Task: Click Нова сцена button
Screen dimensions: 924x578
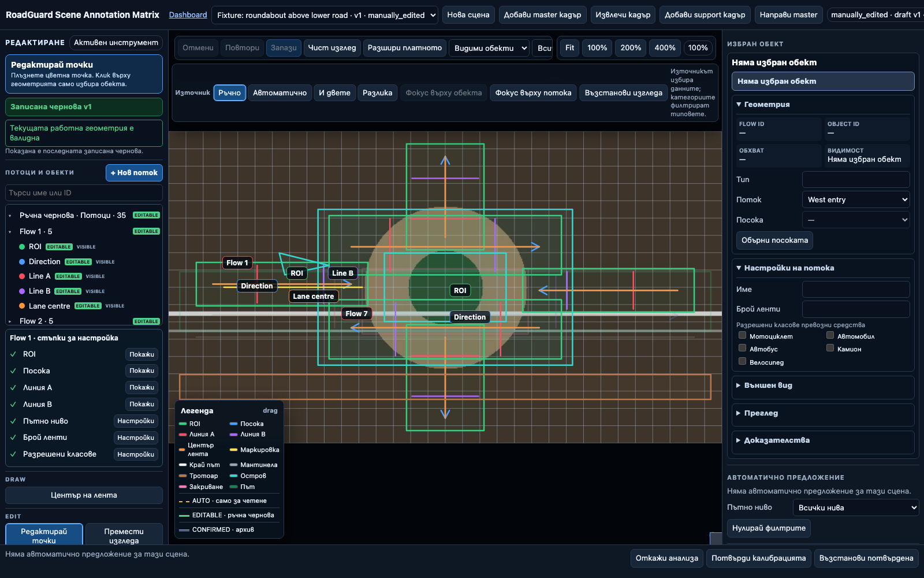Action: click(468, 15)
